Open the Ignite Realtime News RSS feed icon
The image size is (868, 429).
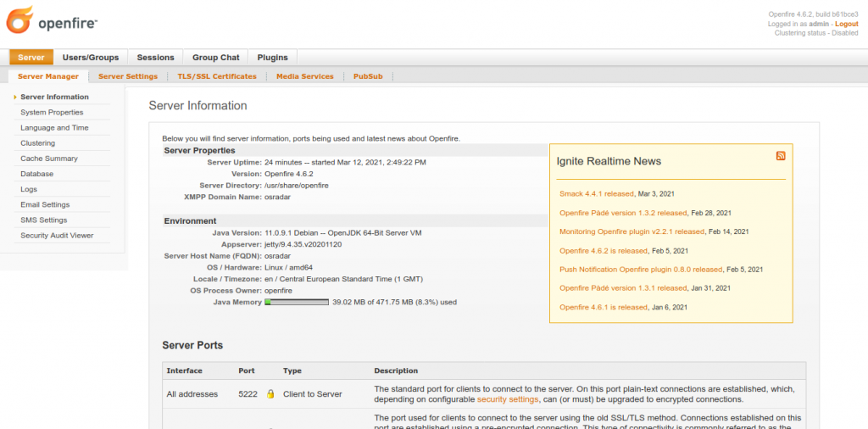coord(781,156)
